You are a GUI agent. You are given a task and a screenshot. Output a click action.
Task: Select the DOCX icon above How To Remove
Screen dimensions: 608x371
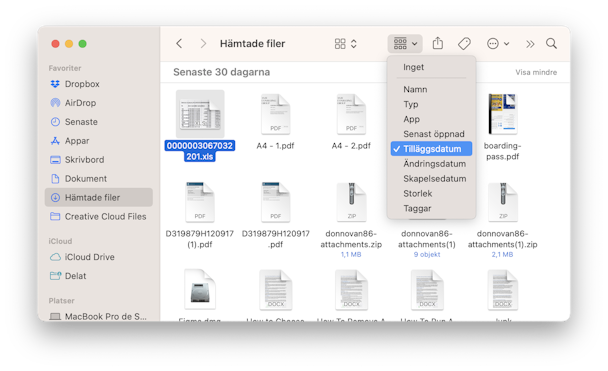tap(351, 290)
